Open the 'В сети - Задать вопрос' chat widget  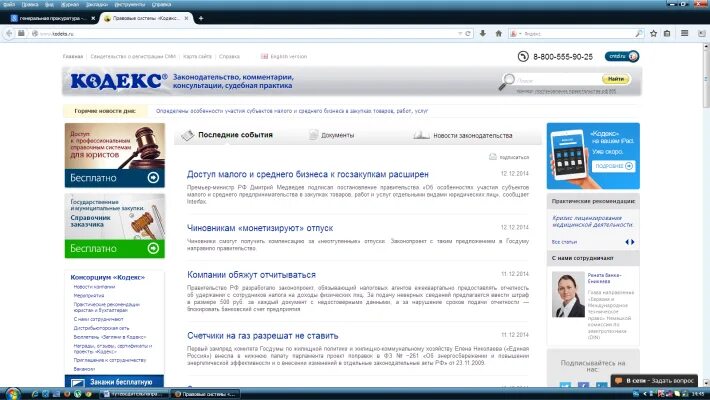(655, 381)
